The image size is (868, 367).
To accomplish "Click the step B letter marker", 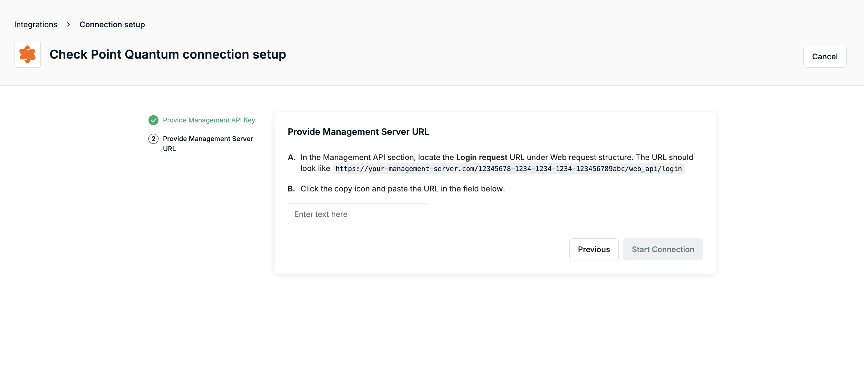I will click(291, 189).
